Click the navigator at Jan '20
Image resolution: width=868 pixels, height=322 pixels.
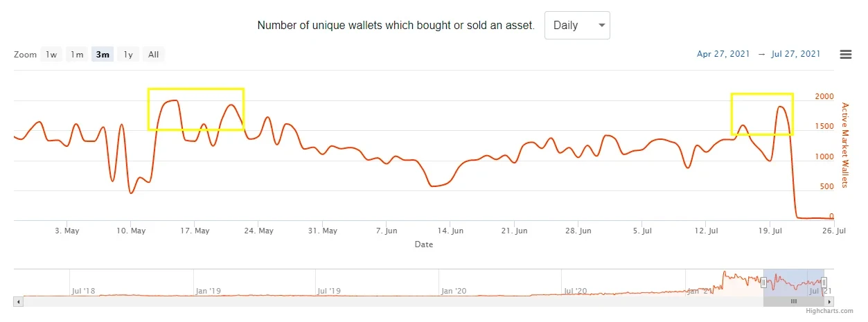click(x=453, y=291)
